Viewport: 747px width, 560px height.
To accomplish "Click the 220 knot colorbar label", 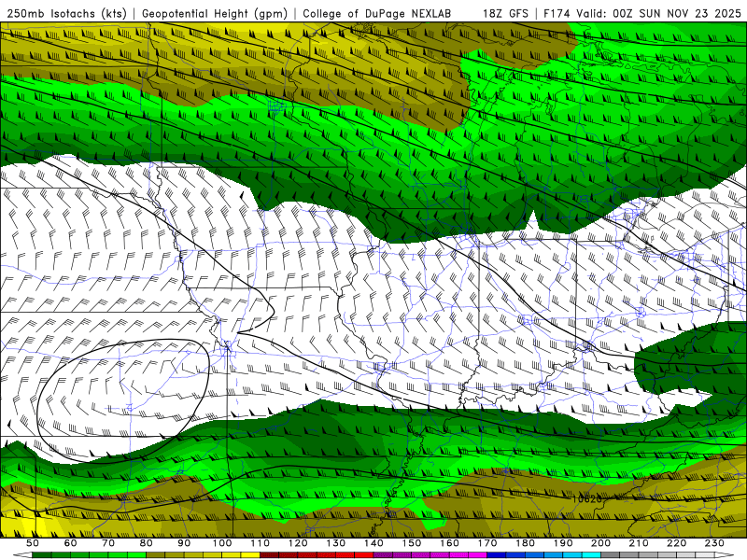I will (676, 543).
